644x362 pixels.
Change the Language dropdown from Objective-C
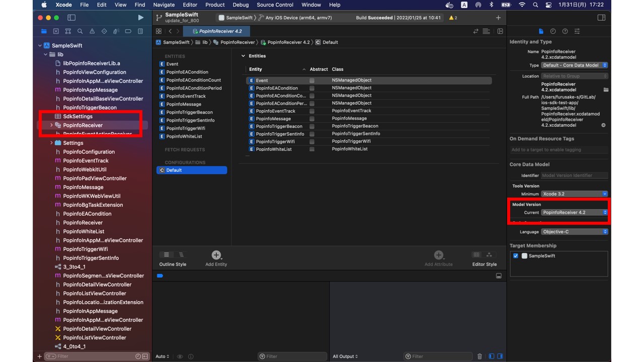pos(574,231)
